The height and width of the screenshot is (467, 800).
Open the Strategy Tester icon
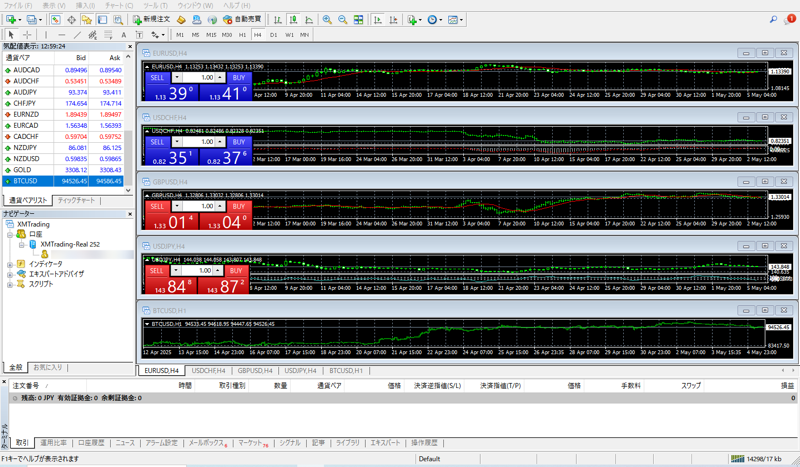[118, 19]
